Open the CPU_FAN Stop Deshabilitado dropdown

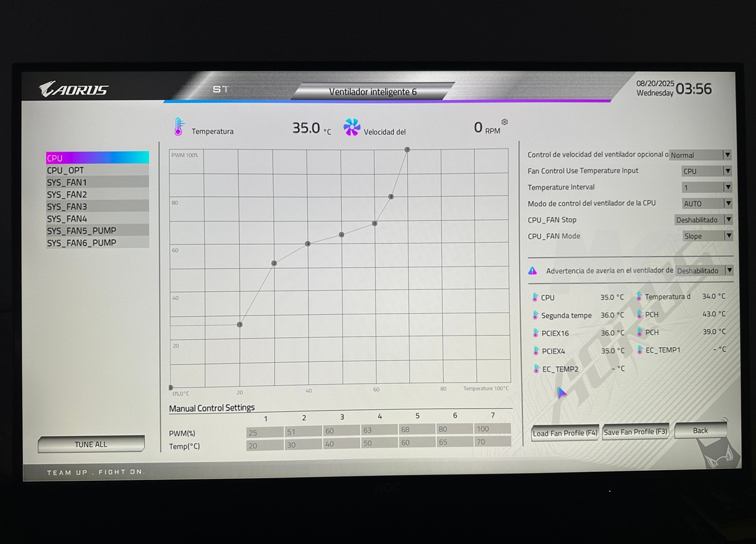(703, 220)
